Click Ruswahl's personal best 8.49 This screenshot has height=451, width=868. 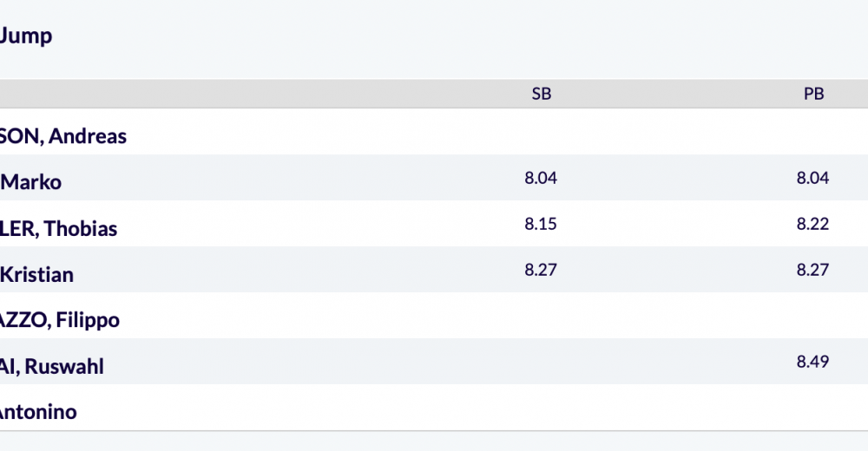pos(812,362)
